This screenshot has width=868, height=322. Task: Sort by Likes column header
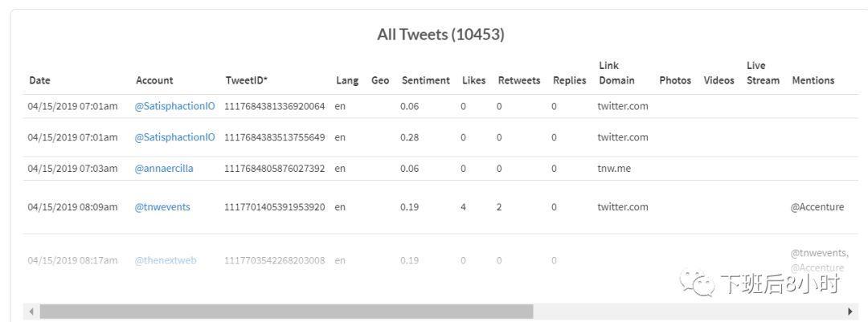(x=473, y=80)
